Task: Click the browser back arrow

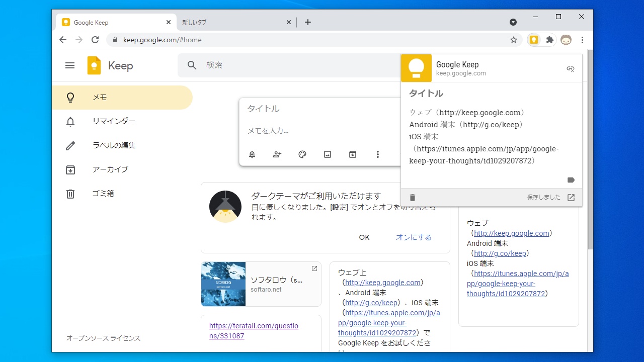Action: [x=63, y=40]
